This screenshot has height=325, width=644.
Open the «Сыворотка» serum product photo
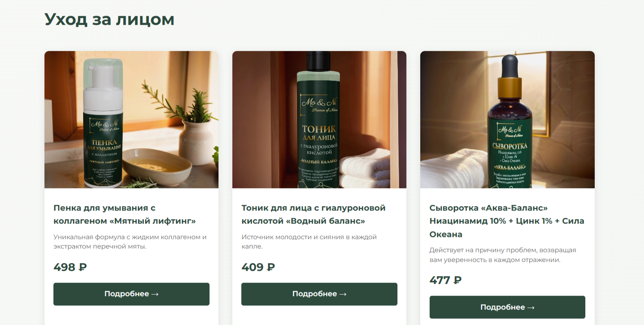click(507, 119)
